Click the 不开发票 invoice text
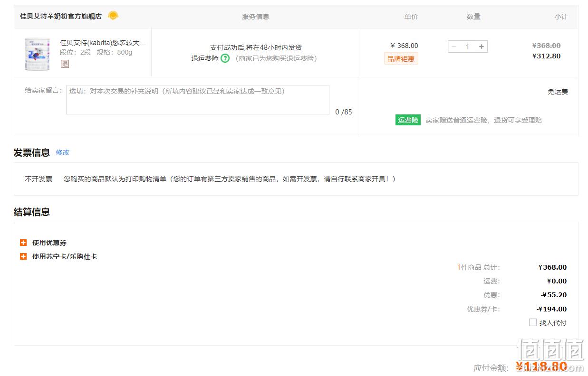This screenshot has height=376, width=588. point(39,179)
